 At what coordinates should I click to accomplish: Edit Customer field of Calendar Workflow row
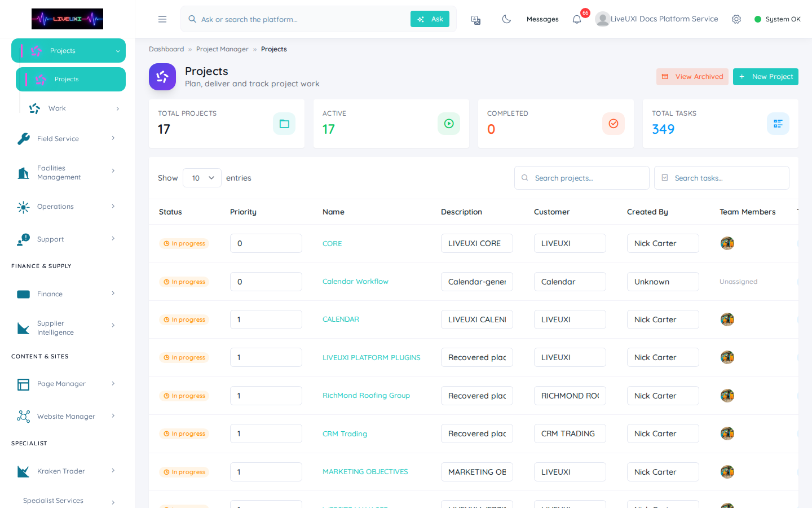click(570, 282)
